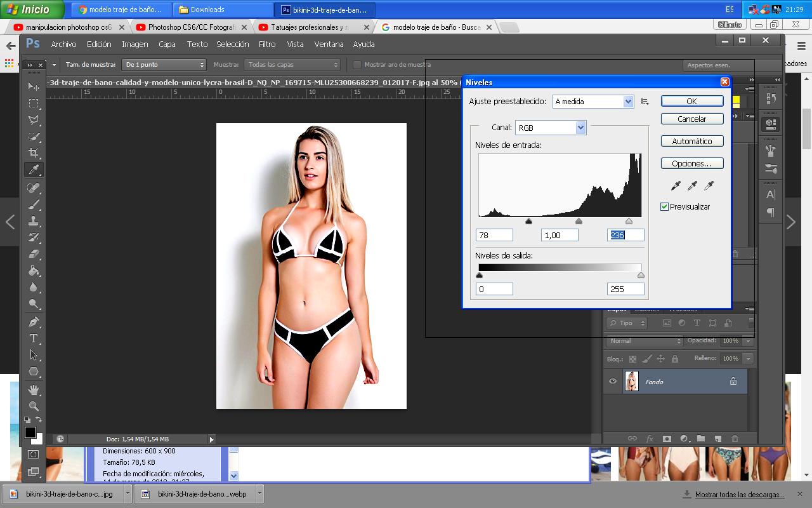The image size is (812, 508).
Task: Select the Zoom tool
Action: click(34, 406)
